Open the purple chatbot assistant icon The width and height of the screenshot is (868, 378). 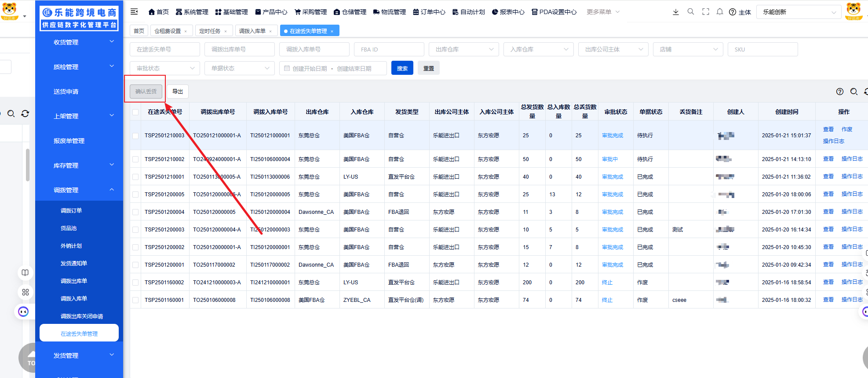pos(23,312)
